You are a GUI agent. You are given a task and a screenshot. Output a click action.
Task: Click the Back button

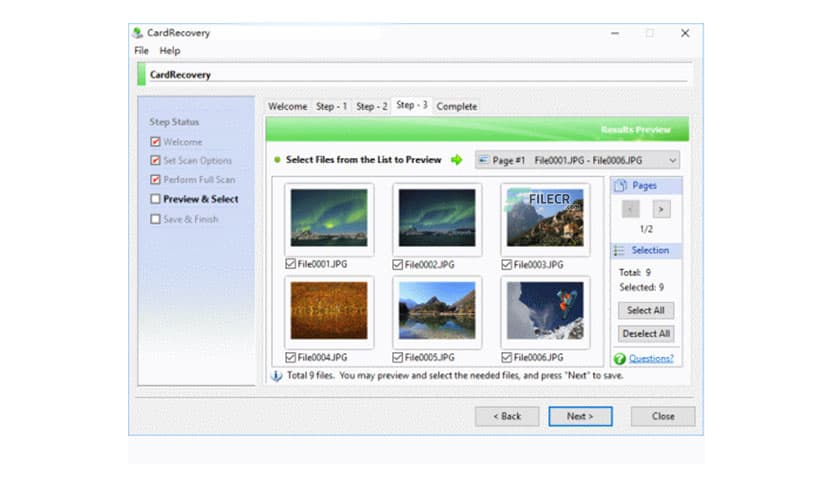[x=507, y=416]
